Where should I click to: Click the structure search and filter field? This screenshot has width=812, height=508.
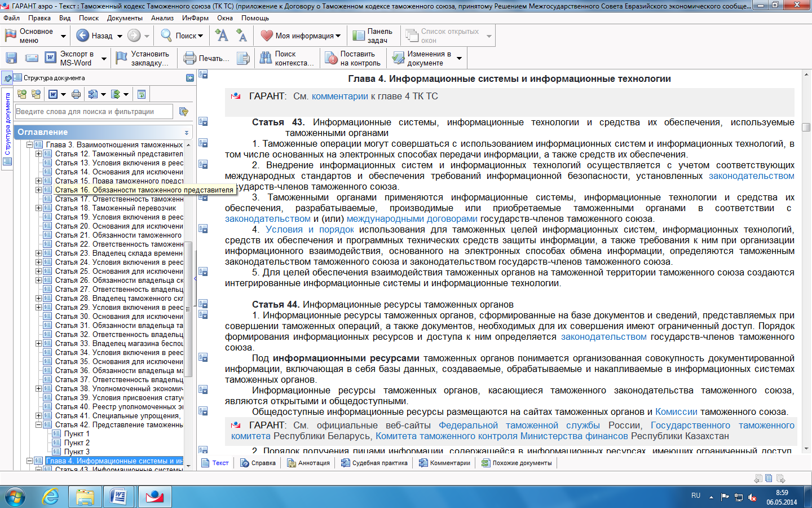pyautogui.click(x=94, y=112)
